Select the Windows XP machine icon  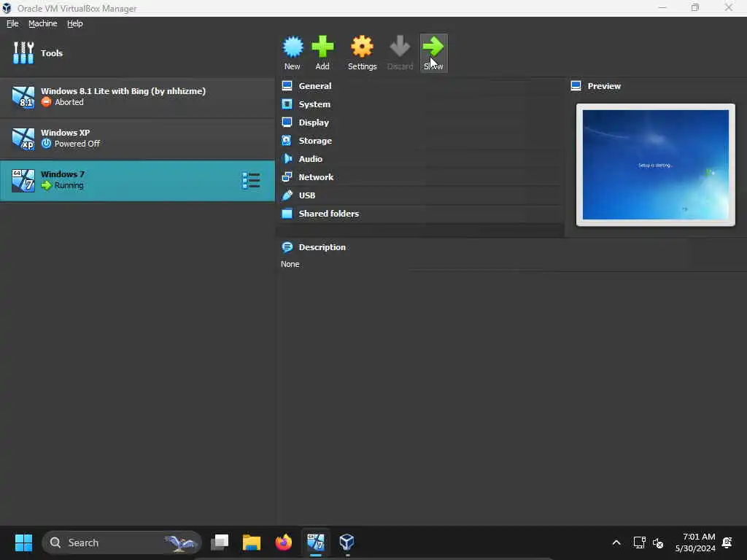23,139
